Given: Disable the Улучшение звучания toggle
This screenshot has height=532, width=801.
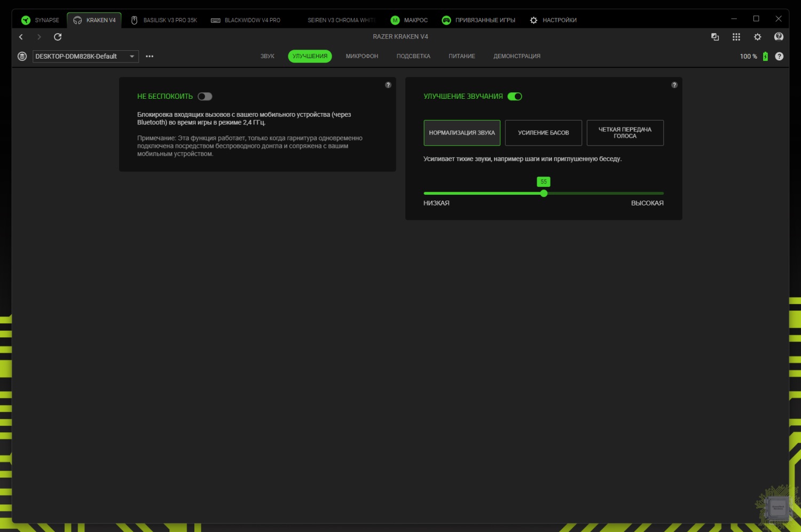Looking at the screenshot, I should click(515, 97).
